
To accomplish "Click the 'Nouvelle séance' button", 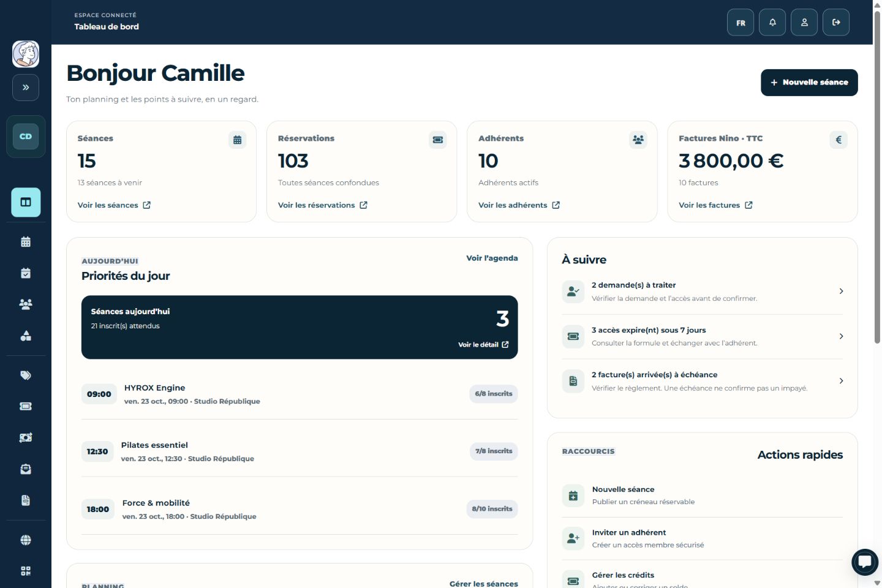I will click(809, 82).
